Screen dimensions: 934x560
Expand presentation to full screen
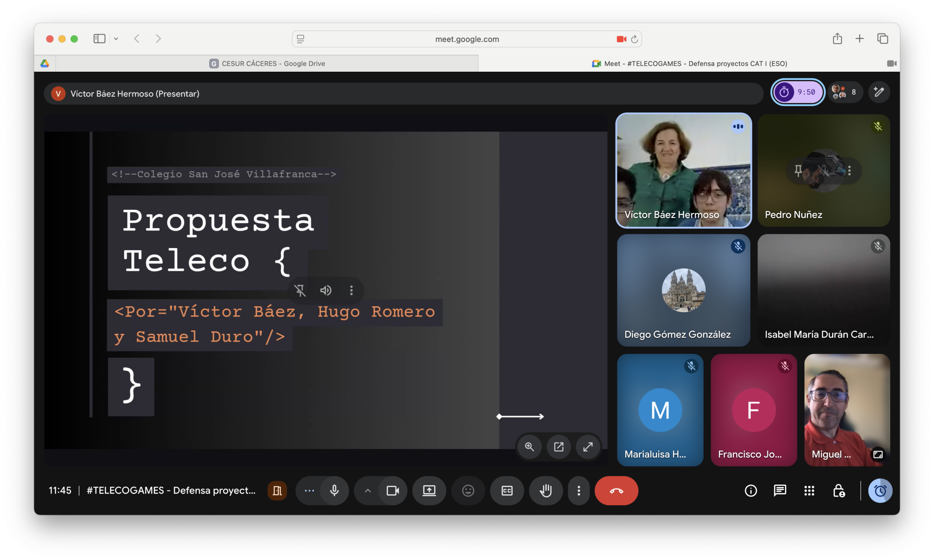pyautogui.click(x=587, y=447)
